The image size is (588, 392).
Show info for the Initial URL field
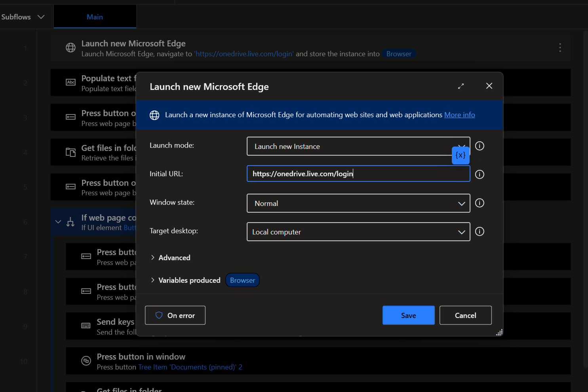(480, 175)
